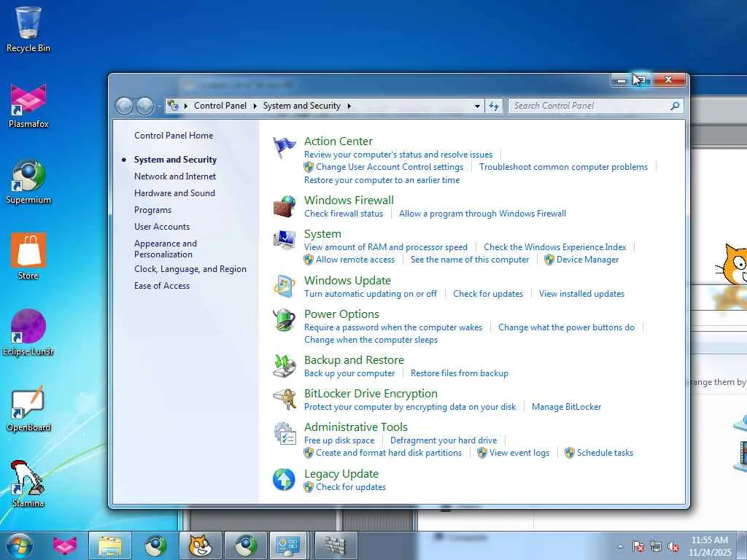Viewport: 747px width, 560px height.
Task: Open Device Manager link
Action: 587,260
